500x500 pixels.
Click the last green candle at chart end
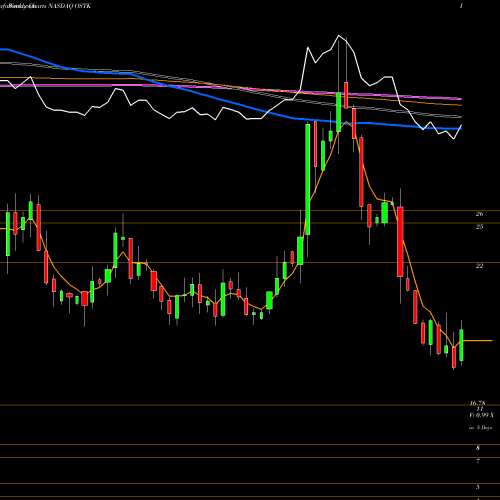(461, 345)
